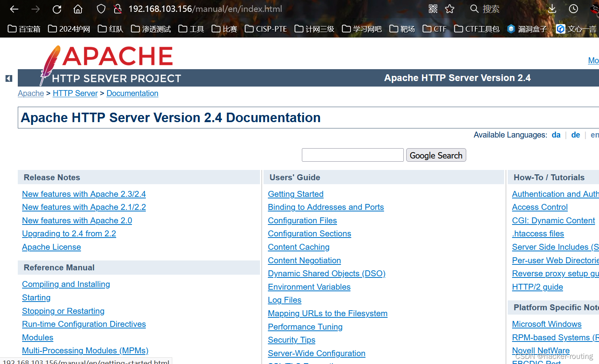
Task: Open Compiling and Installing link
Action: pos(66,284)
